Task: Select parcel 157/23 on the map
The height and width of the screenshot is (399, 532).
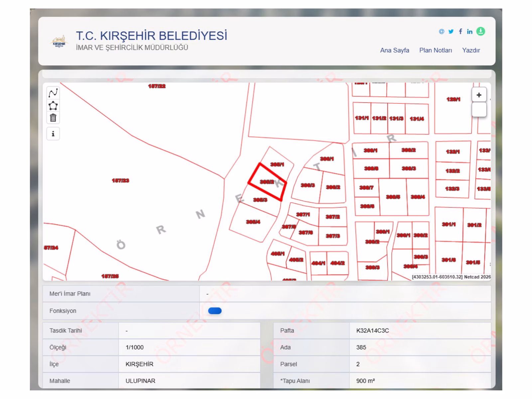Action: pyautogui.click(x=121, y=181)
